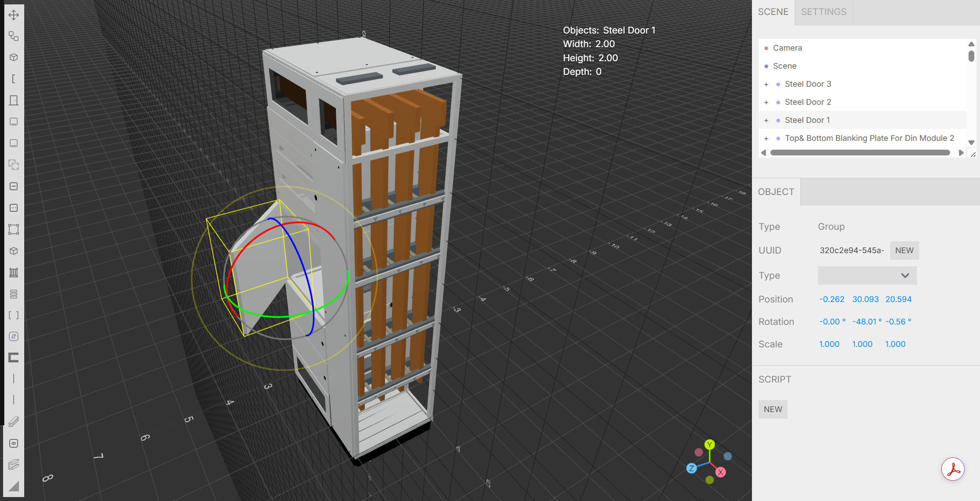Click NEW button next to UUID
Screen dimensions: 980x501
[904, 250]
